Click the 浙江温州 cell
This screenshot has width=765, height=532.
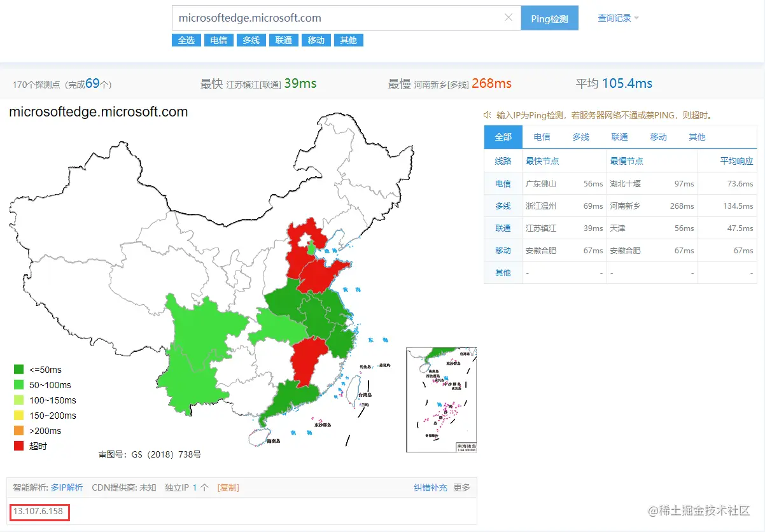(x=541, y=206)
